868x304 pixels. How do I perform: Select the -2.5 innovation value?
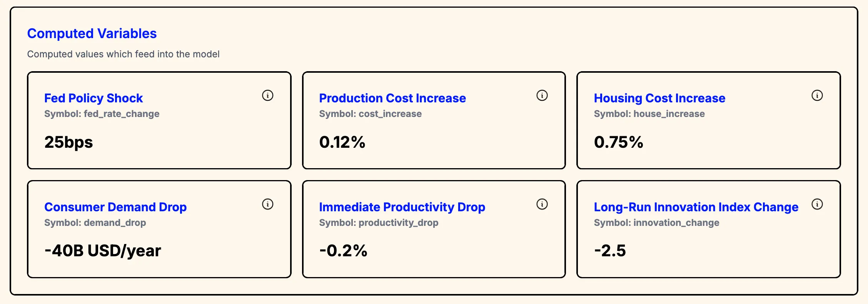click(x=610, y=251)
